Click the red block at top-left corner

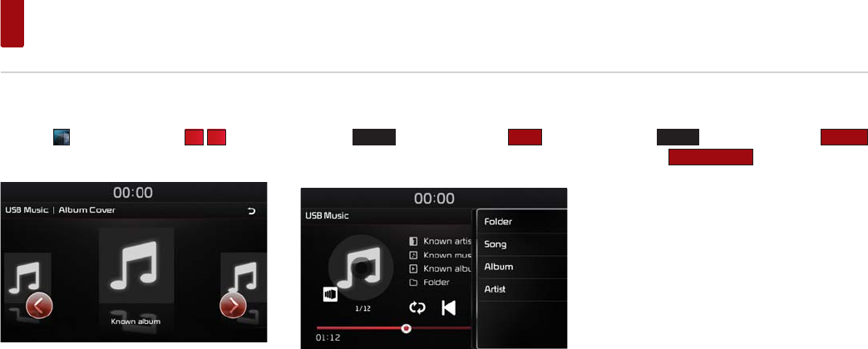12,23
